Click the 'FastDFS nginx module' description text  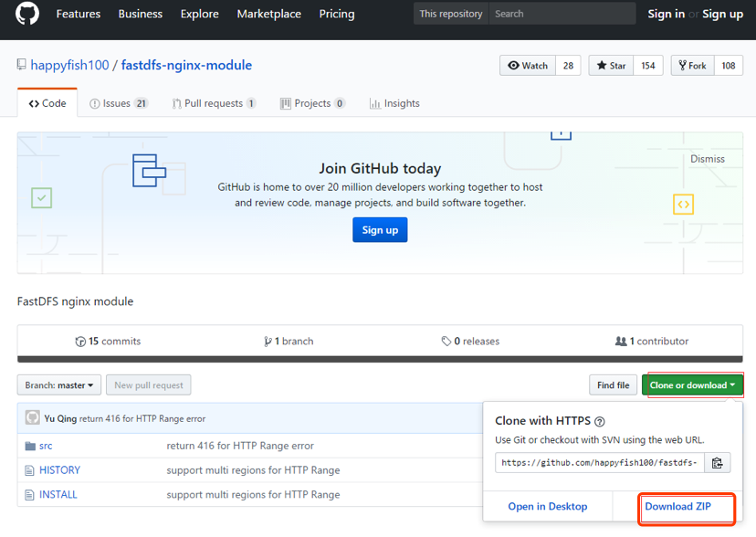(x=75, y=301)
